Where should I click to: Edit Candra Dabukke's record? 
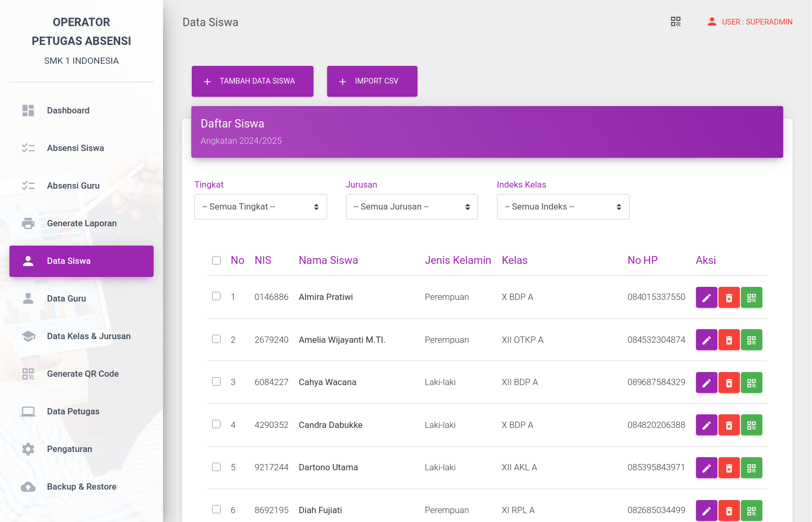706,425
